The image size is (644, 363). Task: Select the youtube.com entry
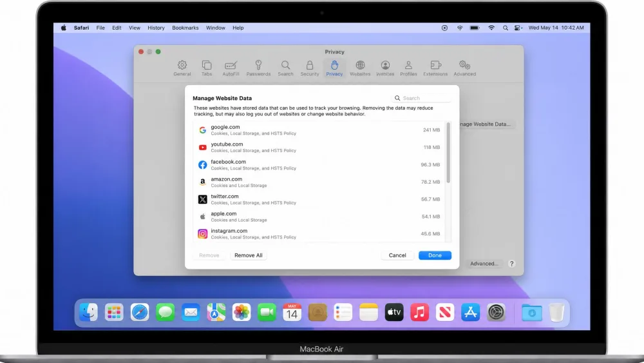[x=319, y=147]
